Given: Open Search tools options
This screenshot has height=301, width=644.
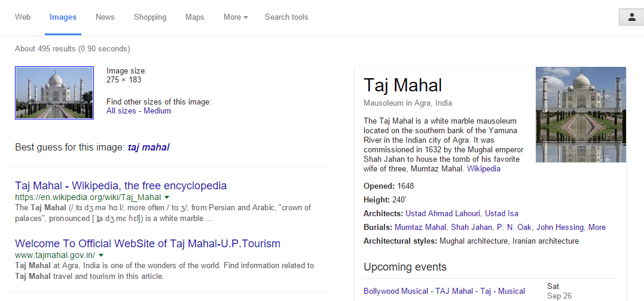Looking at the screenshot, I should click(286, 17).
